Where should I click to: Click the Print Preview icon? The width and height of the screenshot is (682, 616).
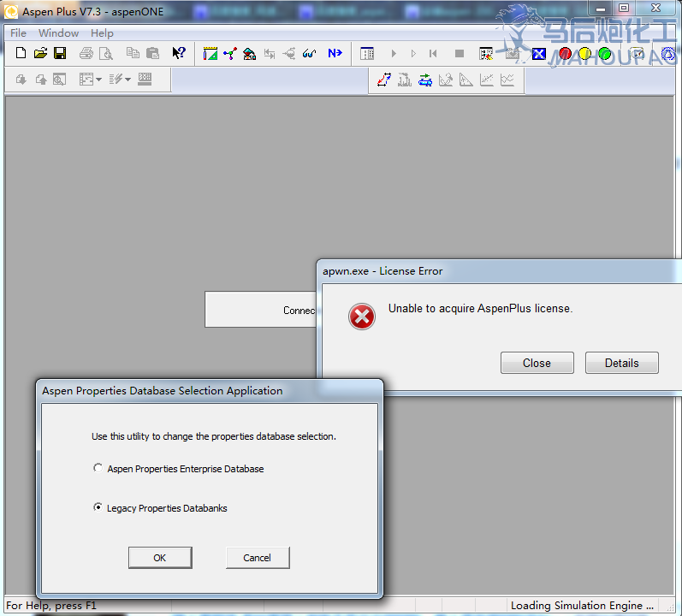point(106,53)
